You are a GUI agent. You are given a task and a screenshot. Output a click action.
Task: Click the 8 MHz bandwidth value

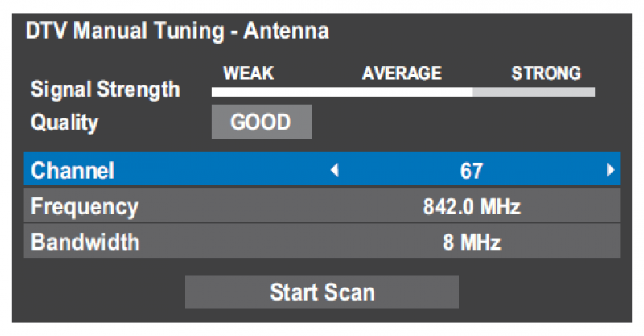pyautogui.click(x=472, y=243)
